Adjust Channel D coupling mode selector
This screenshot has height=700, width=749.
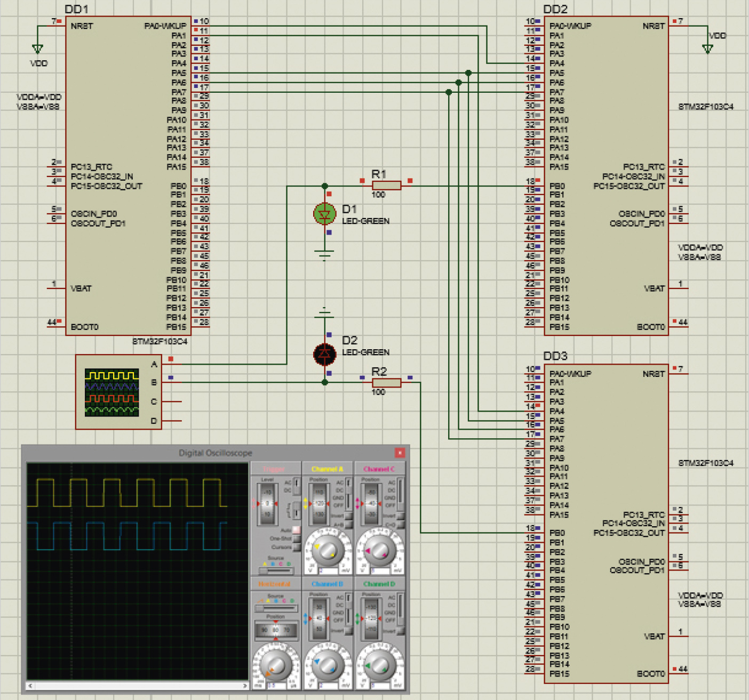[x=400, y=609]
